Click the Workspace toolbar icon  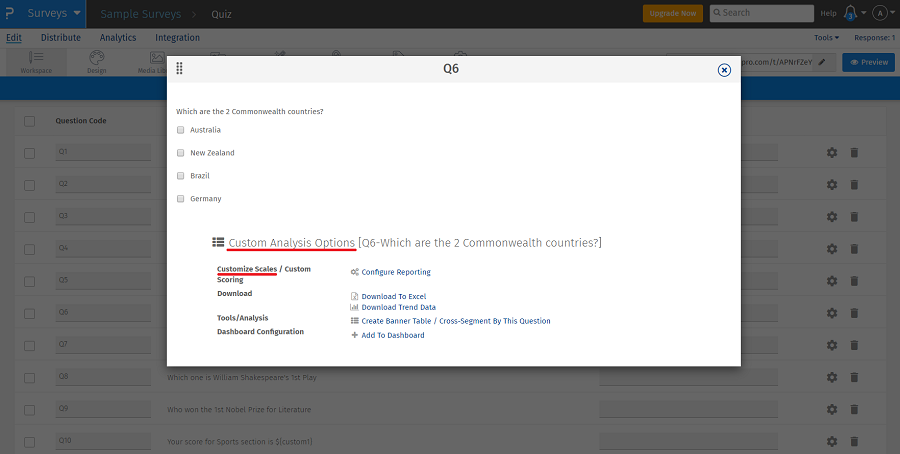(36, 62)
